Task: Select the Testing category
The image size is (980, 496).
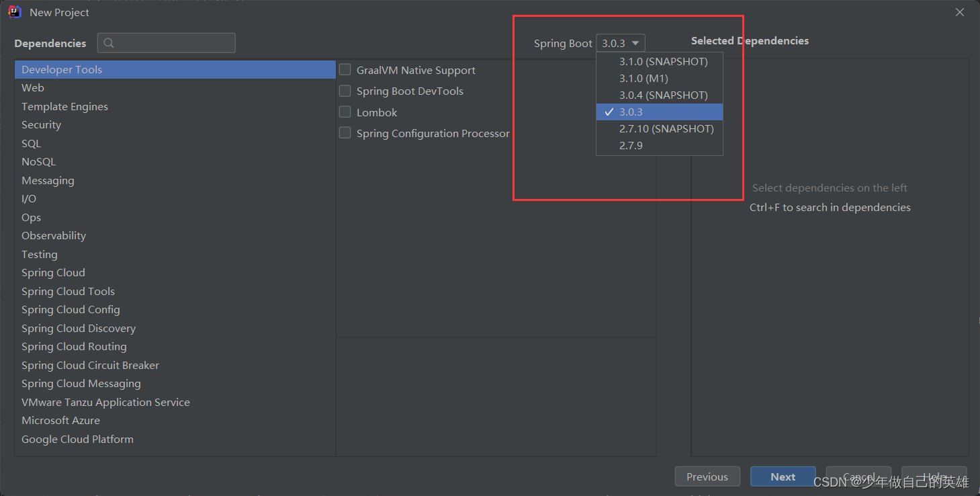Action: coord(175,254)
